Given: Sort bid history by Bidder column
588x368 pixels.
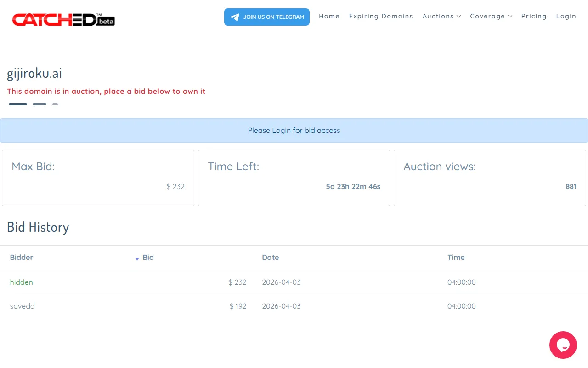Looking at the screenshot, I should point(22,258).
